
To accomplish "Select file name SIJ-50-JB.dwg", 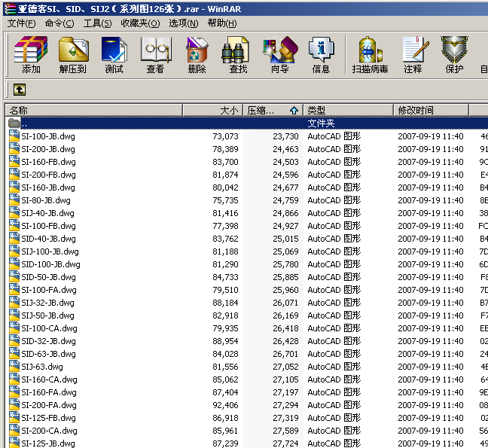I will pos(48,315).
